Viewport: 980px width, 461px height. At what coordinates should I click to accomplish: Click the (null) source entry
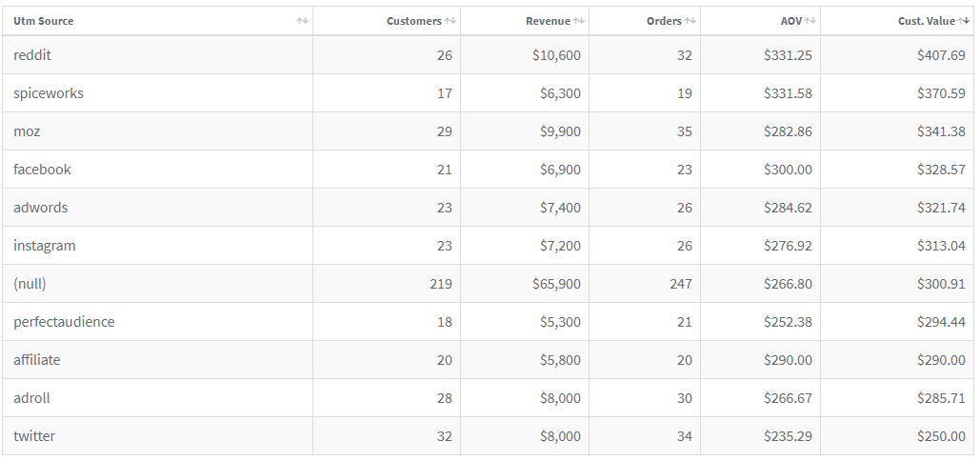pyautogui.click(x=30, y=284)
